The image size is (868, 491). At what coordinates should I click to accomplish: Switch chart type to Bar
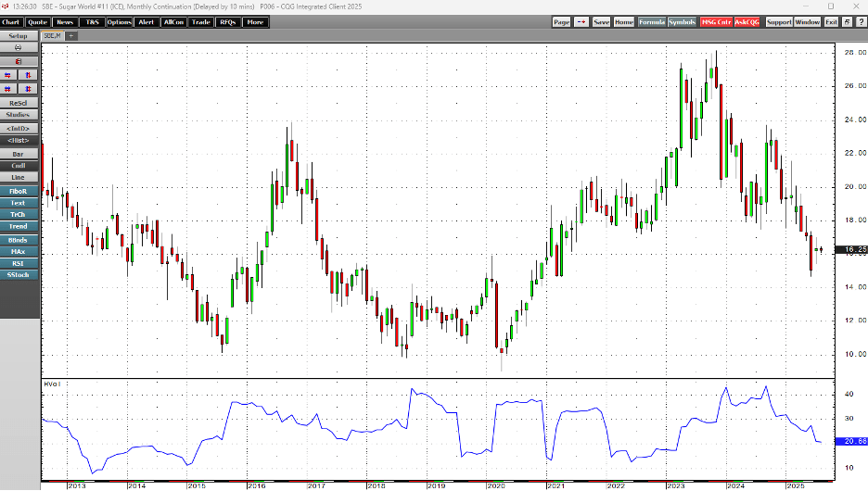(19, 154)
